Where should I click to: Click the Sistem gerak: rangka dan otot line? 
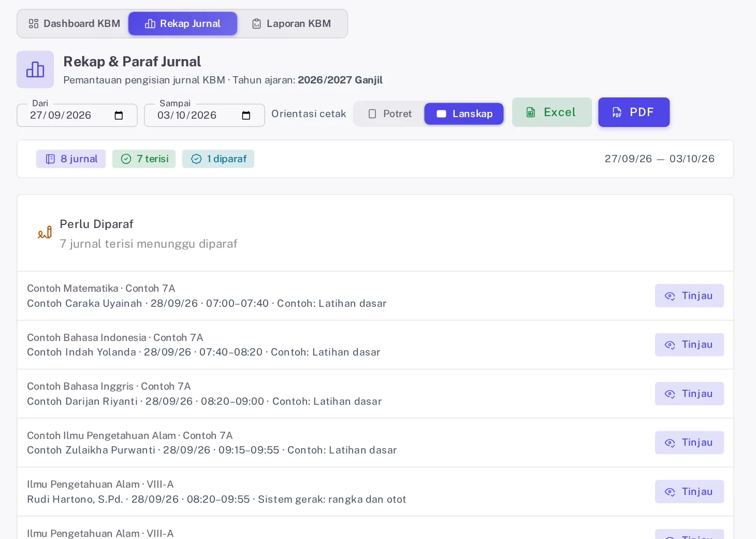click(216, 500)
